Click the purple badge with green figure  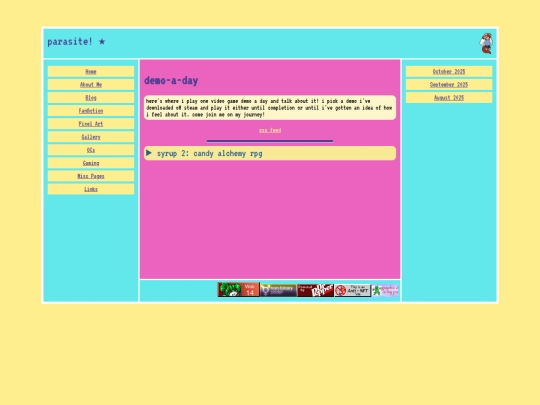pyautogui.click(x=385, y=290)
